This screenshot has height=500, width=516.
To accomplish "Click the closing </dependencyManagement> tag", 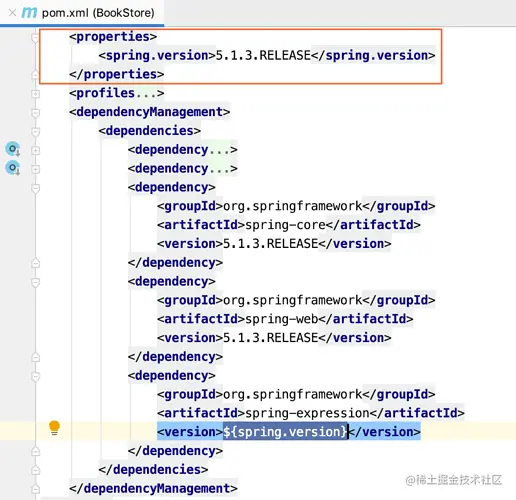I will click(x=153, y=488).
